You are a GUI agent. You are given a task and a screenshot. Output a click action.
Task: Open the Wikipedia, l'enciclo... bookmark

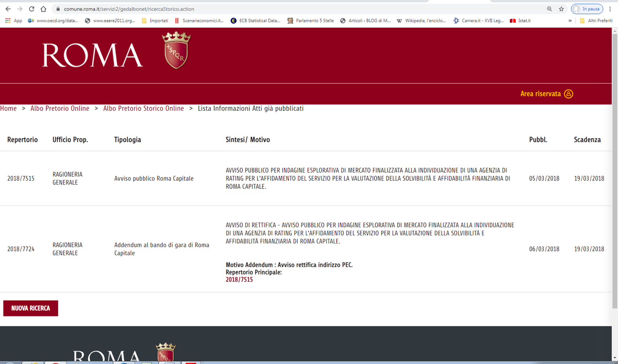click(x=421, y=21)
